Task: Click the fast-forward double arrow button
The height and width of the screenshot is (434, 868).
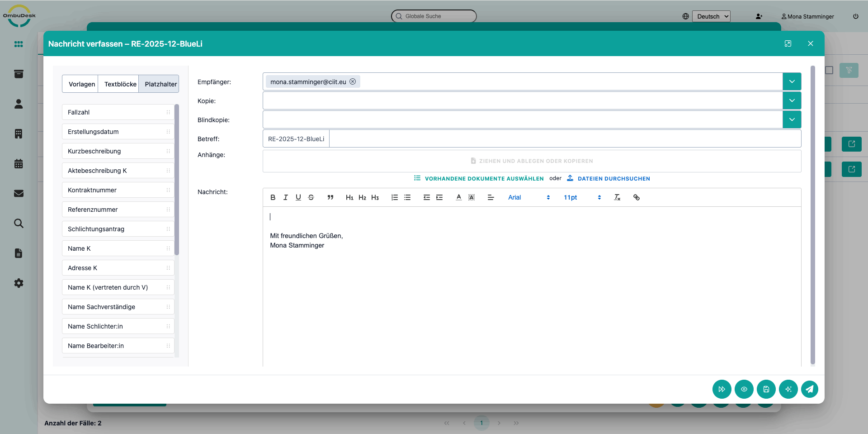Action: click(x=722, y=389)
